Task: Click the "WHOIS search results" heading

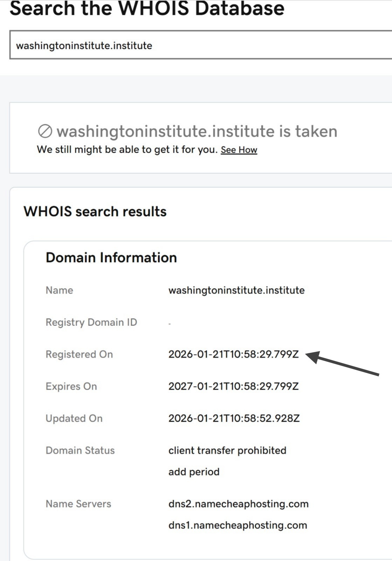Action: coord(95,212)
